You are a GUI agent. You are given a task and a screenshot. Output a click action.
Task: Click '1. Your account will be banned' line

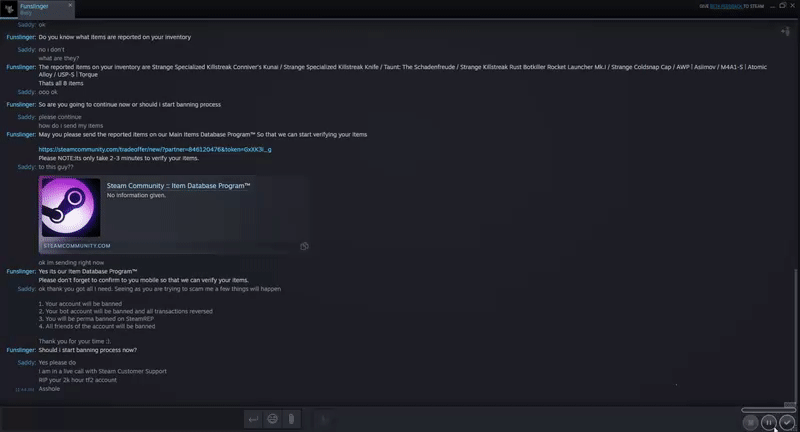[80, 303]
